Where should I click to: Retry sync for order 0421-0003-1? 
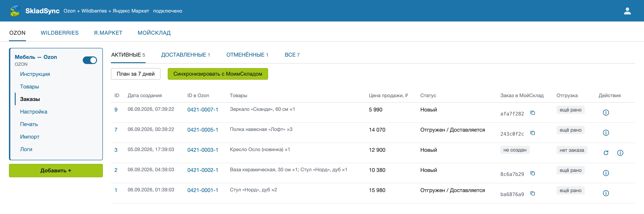(606, 153)
